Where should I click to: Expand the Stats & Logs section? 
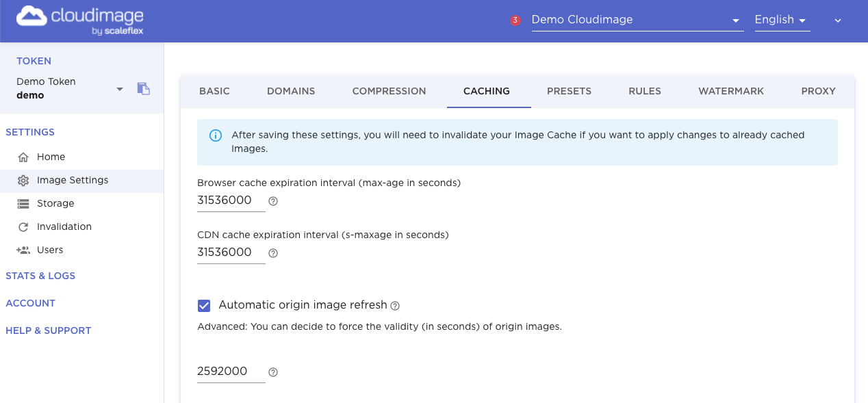pos(40,276)
